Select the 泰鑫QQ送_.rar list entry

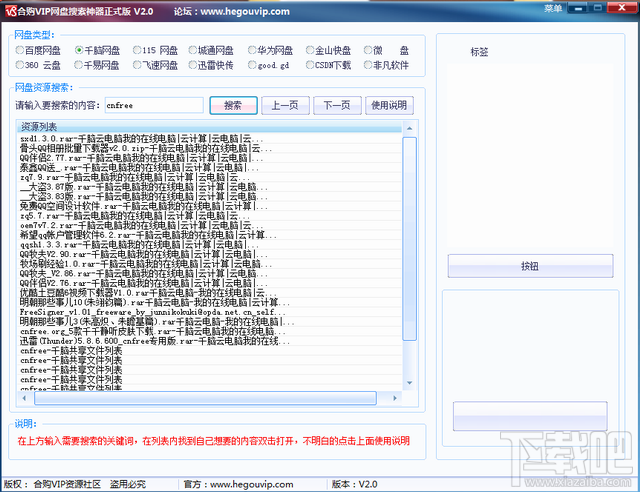[x=209, y=168]
